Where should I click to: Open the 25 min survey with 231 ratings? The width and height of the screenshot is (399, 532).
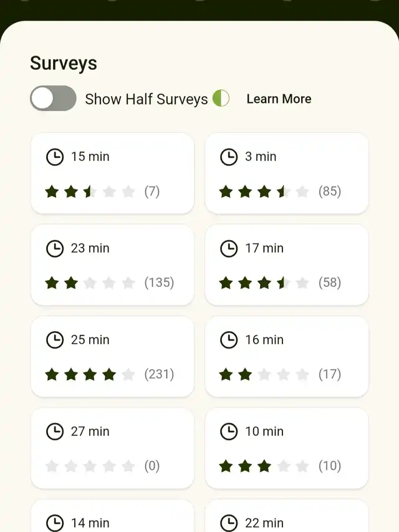click(112, 357)
